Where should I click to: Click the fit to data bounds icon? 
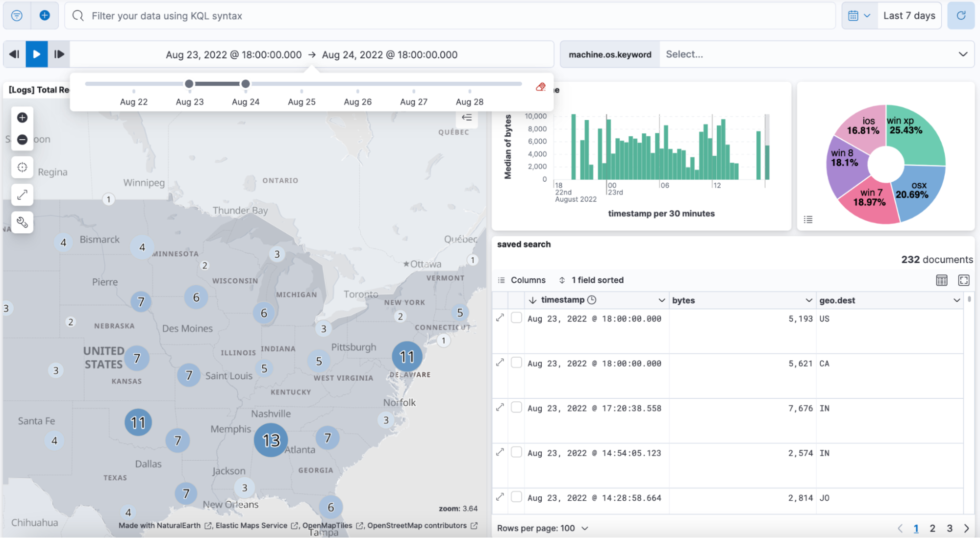point(22,168)
